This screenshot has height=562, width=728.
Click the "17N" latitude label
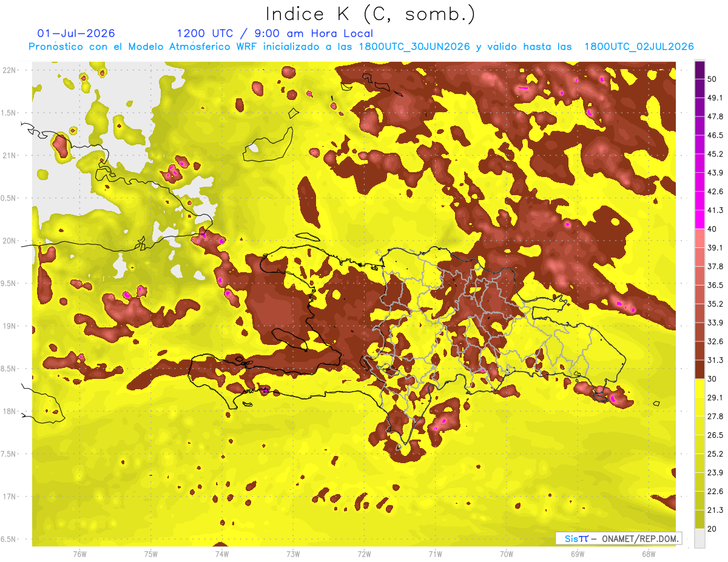coord(8,497)
